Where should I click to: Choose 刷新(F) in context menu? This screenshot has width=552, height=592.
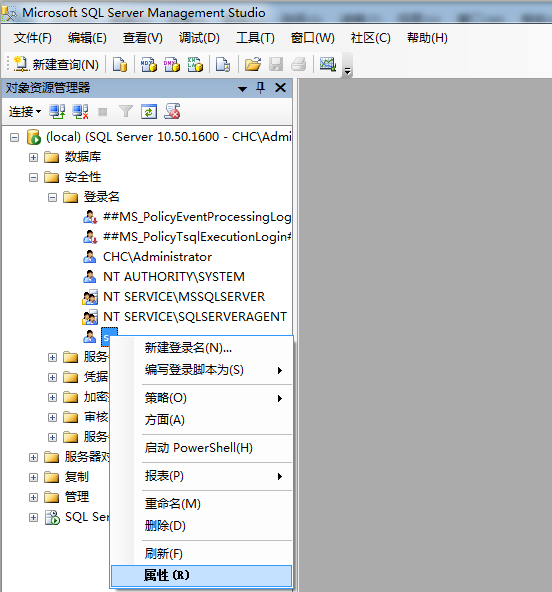(x=201, y=554)
